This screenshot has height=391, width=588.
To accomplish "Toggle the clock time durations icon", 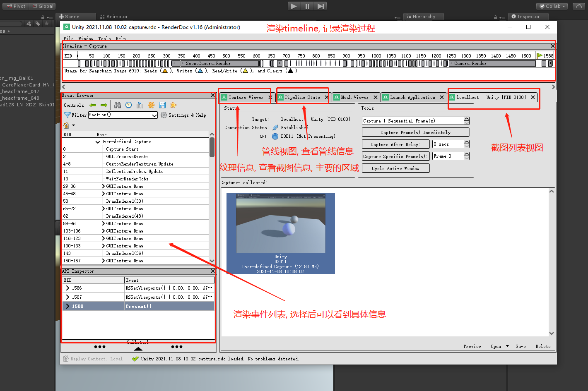I will [129, 105].
